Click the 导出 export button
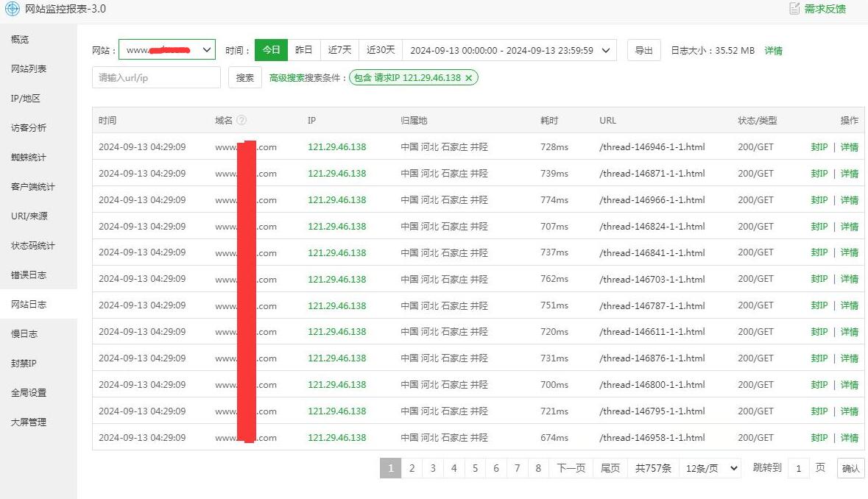The height and width of the screenshot is (499, 868). [643, 50]
